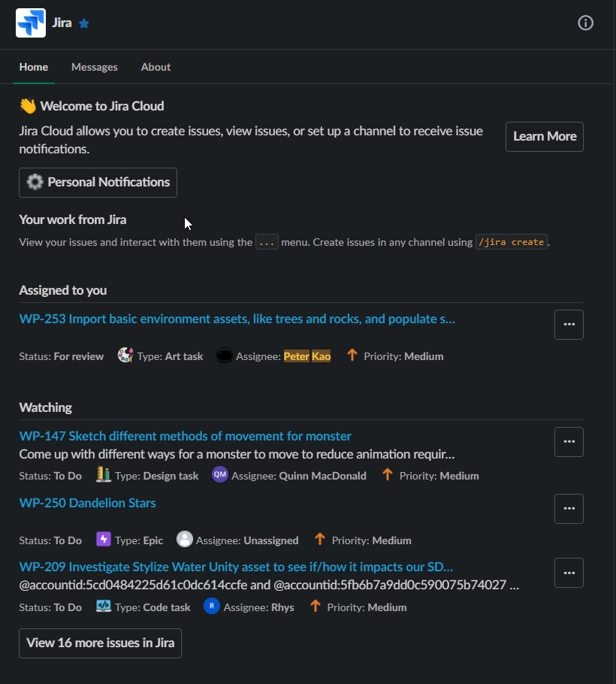Open the more actions menu for WP-209
Screen dimensions: 616x684
click(x=569, y=573)
